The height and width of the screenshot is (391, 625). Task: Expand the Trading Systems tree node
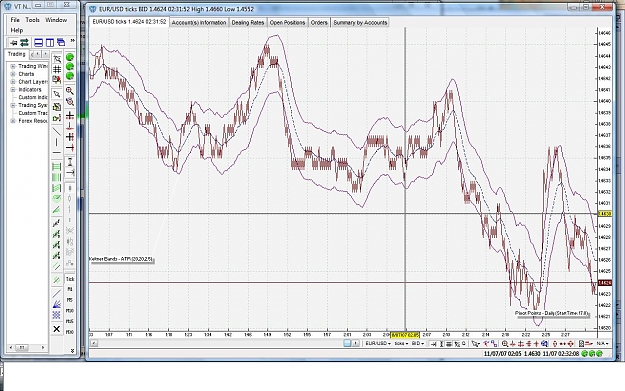pyautogui.click(x=13, y=105)
